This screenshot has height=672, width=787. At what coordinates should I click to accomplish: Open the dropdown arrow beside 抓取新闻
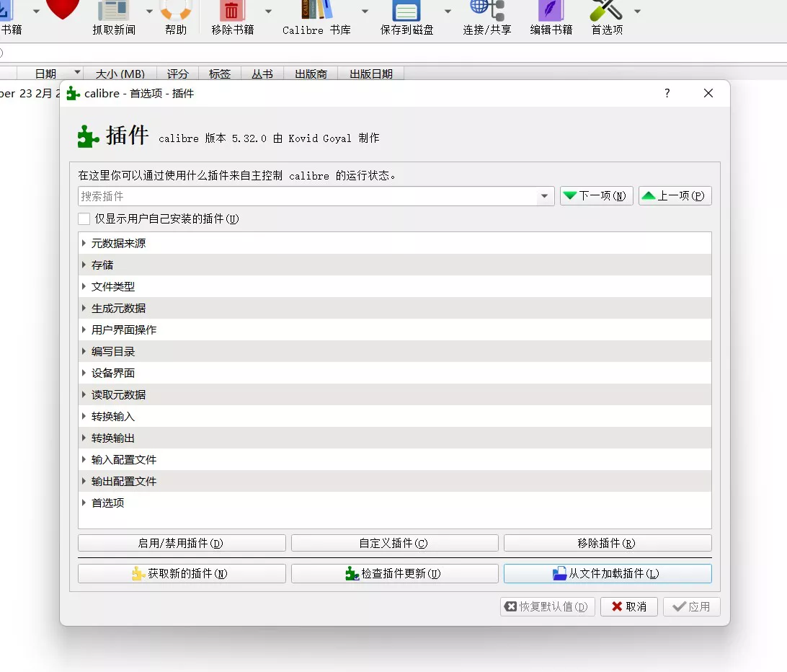coord(150,11)
